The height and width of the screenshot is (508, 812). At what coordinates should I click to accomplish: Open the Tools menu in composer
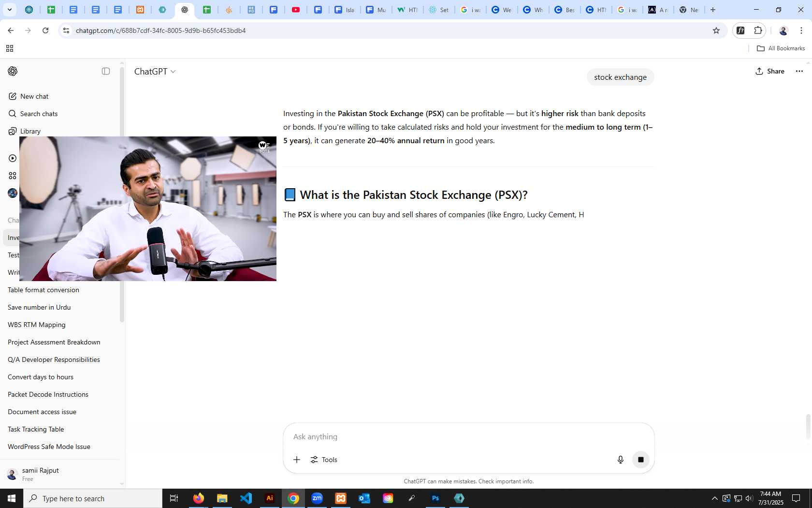point(324,460)
